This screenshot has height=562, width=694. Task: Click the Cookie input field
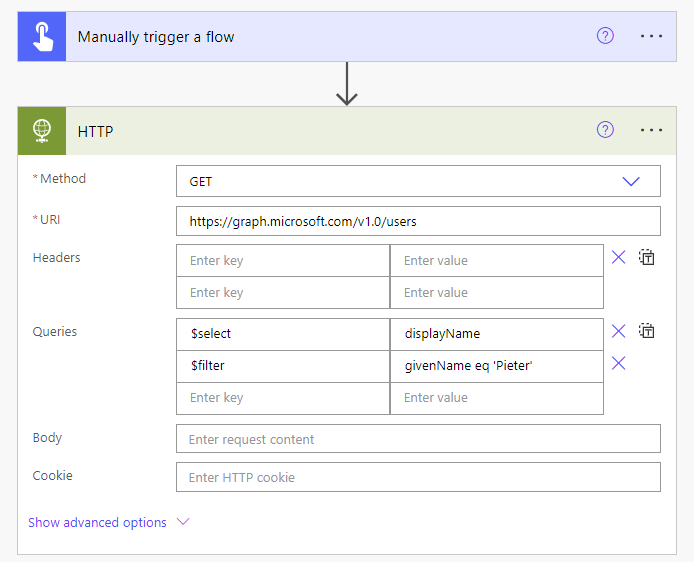[418, 477]
